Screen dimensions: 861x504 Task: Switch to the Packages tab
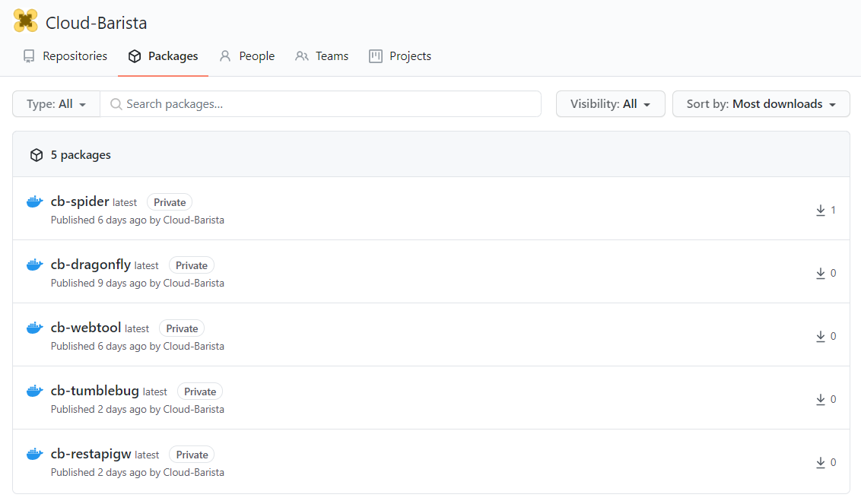click(163, 56)
